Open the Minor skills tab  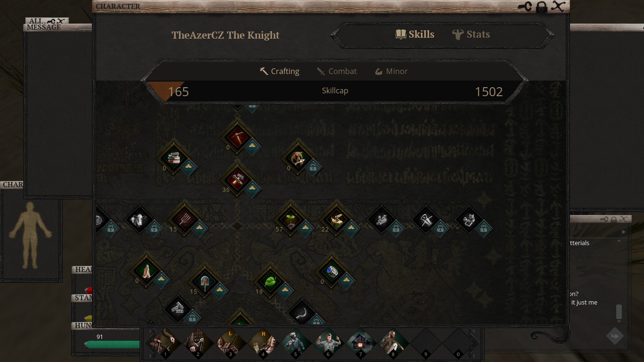391,71
